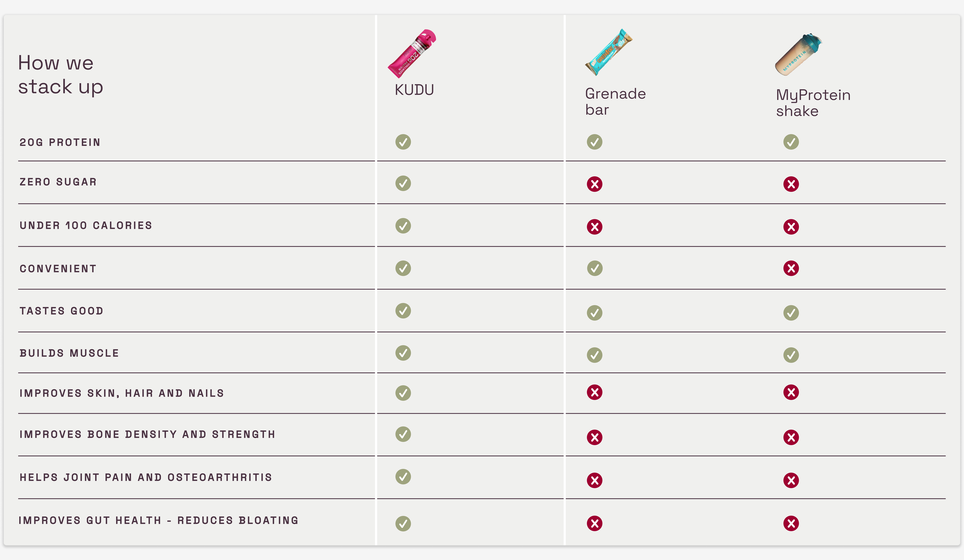Click Grenade bar's cross for gut health row
Screen dimensions: 964x560
(594, 523)
